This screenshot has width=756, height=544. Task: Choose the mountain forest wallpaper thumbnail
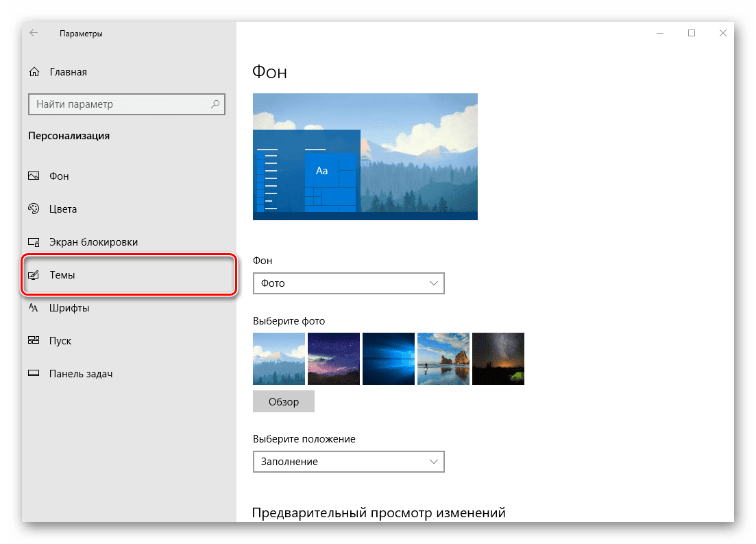(279, 359)
